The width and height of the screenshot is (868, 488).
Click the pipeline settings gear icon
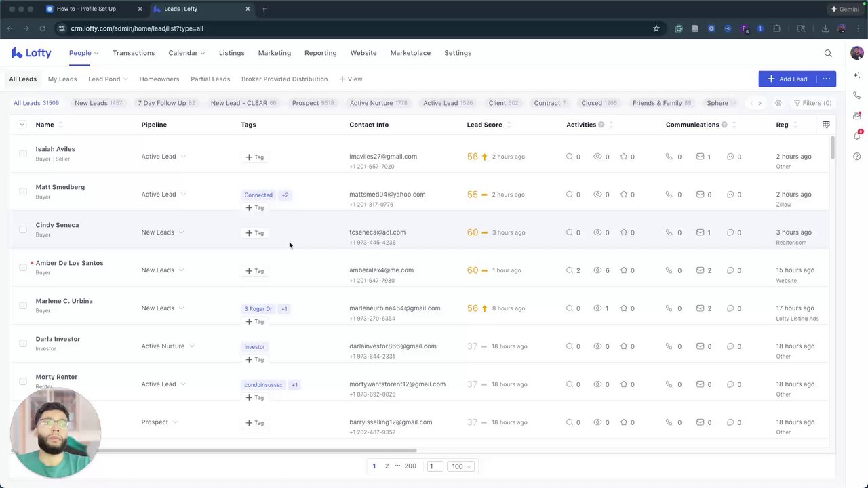point(778,103)
